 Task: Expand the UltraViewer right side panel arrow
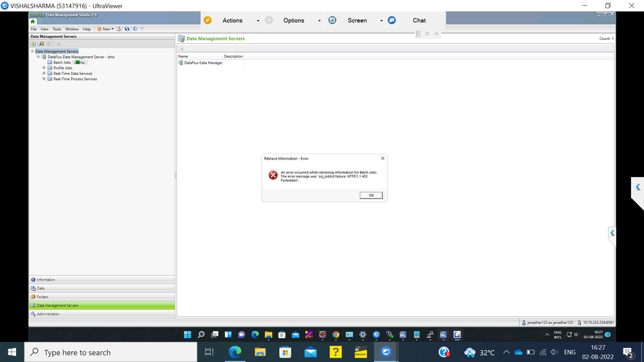[638, 187]
